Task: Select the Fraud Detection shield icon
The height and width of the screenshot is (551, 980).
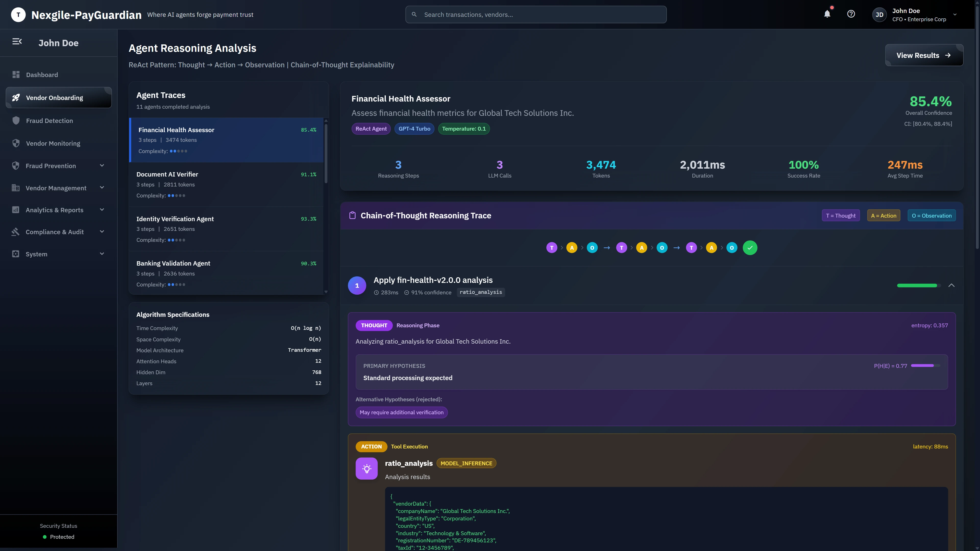Action: tap(16, 120)
